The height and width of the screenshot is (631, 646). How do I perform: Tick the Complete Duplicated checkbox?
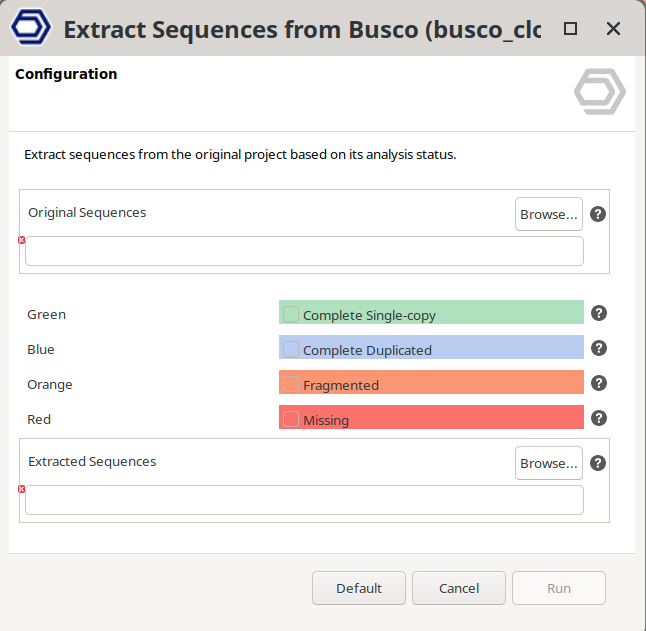[291, 349]
